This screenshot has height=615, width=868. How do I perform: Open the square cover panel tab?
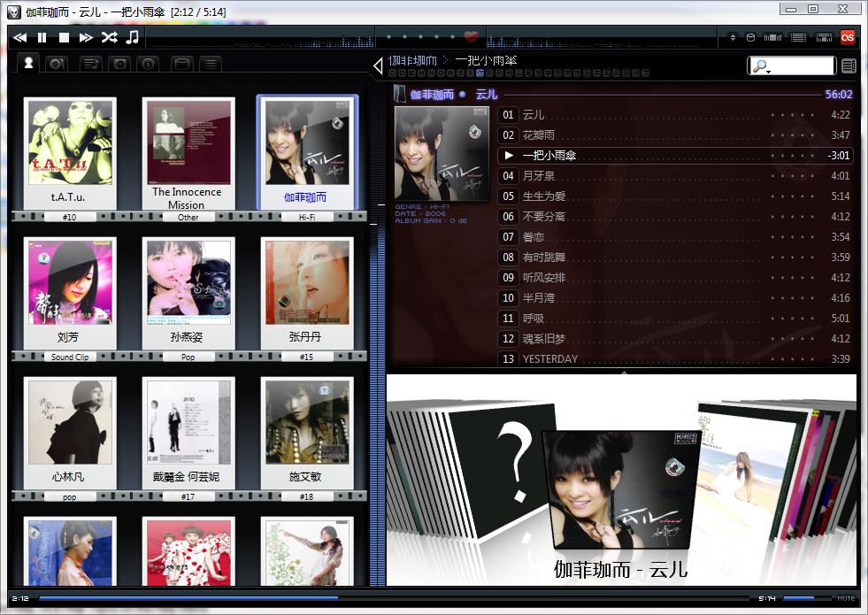point(119,65)
